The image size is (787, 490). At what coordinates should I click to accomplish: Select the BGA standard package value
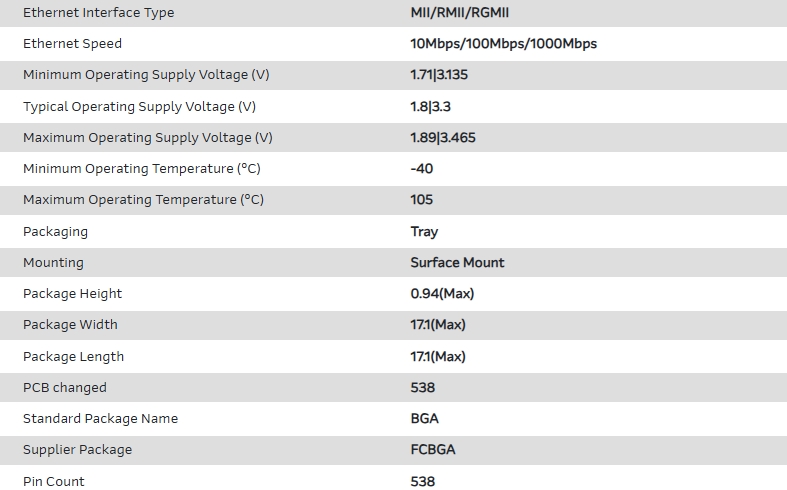424,419
